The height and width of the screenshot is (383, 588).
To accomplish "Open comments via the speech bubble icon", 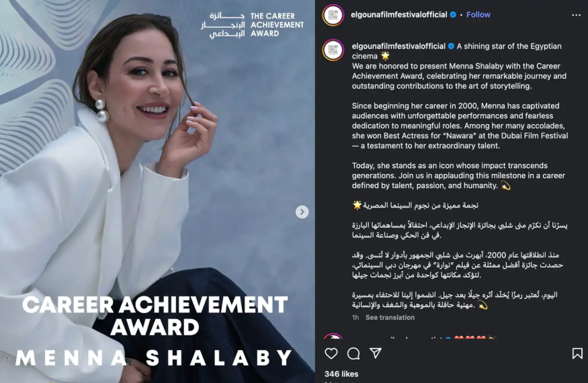I will click(x=353, y=353).
